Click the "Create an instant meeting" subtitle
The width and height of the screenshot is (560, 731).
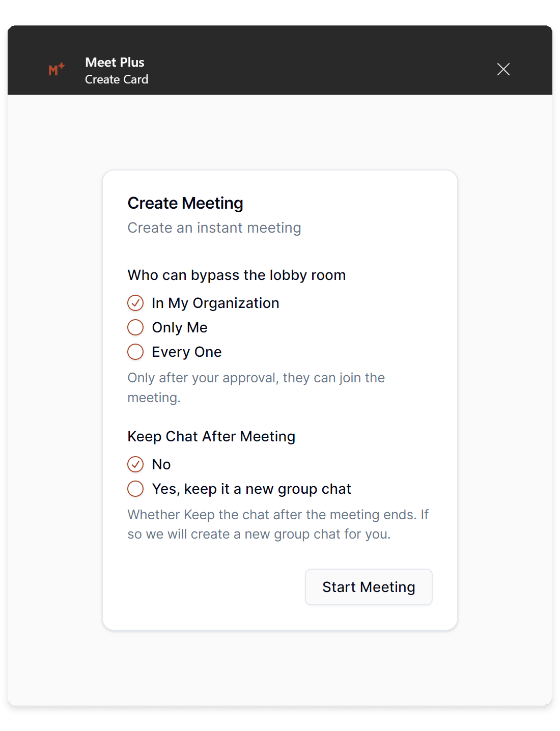tap(214, 228)
